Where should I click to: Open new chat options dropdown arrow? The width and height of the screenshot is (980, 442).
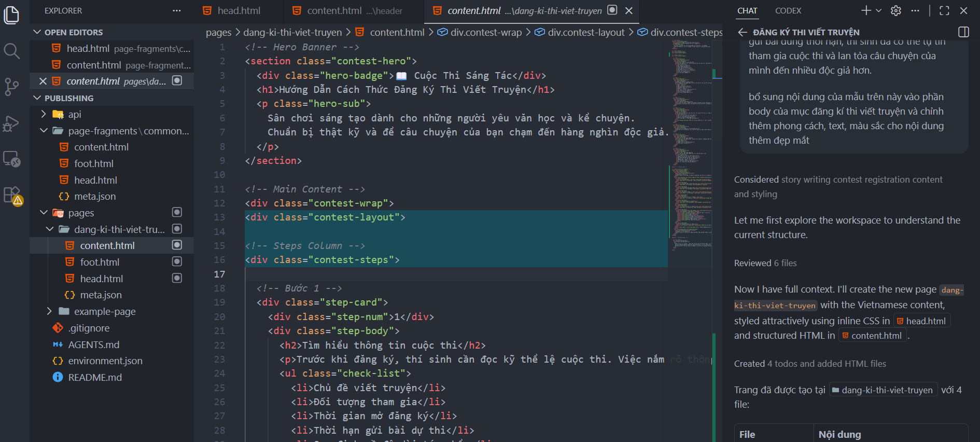click(x=878, y=10)
